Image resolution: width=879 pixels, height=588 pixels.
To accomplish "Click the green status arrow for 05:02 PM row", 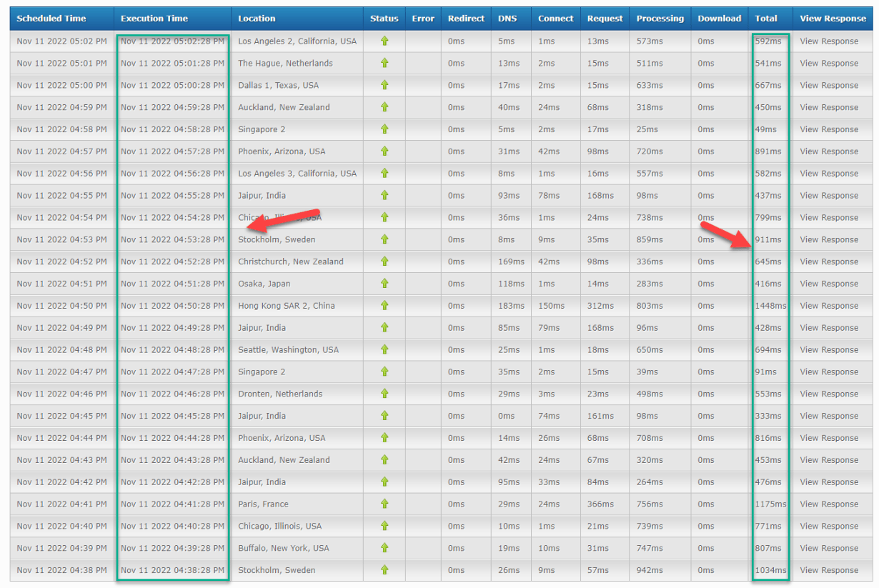I will [384, 41].
